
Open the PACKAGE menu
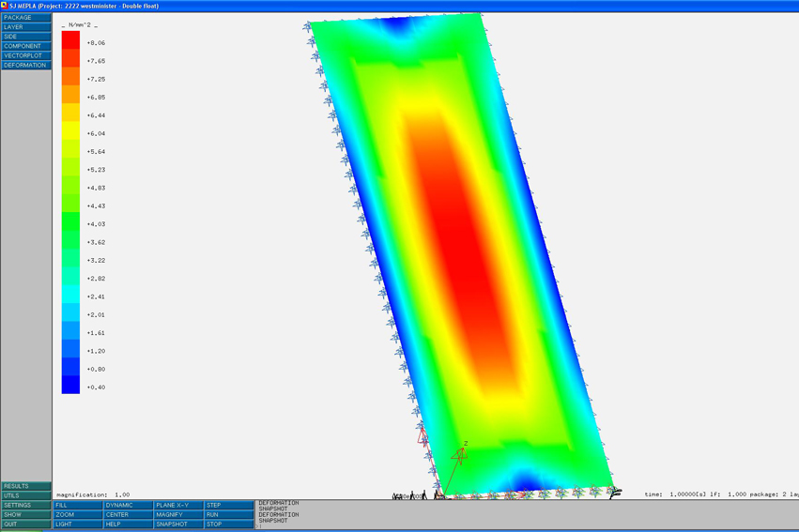(26, 18)
